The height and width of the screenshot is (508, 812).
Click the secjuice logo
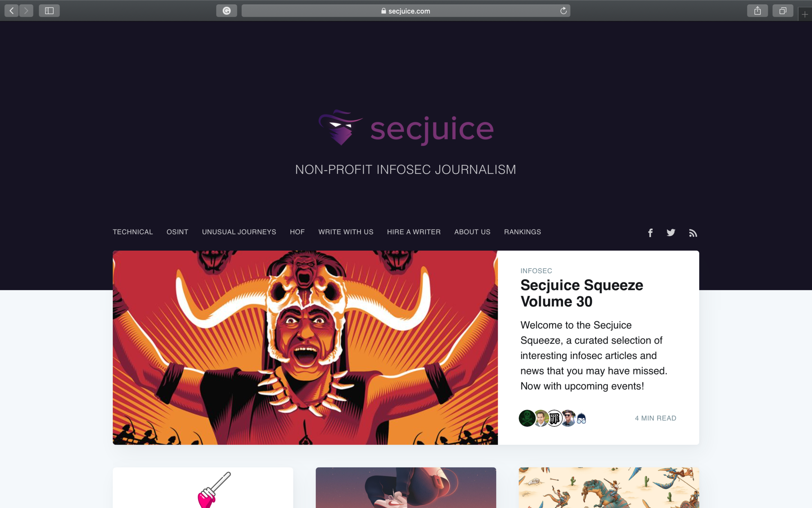click(406, 128)
